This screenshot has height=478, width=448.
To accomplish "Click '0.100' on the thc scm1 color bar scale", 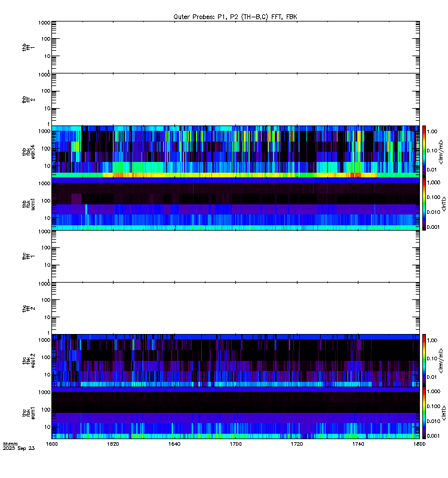I will 434,406.
